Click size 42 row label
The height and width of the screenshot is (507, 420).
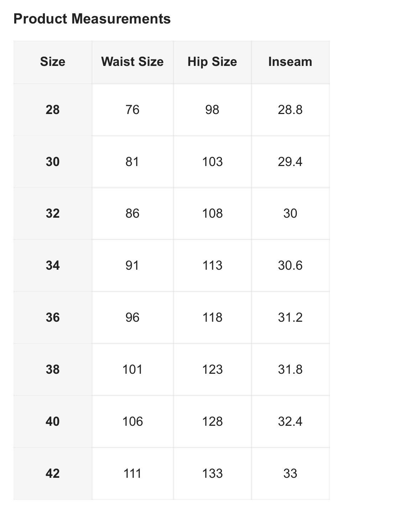tap(53, 474)
